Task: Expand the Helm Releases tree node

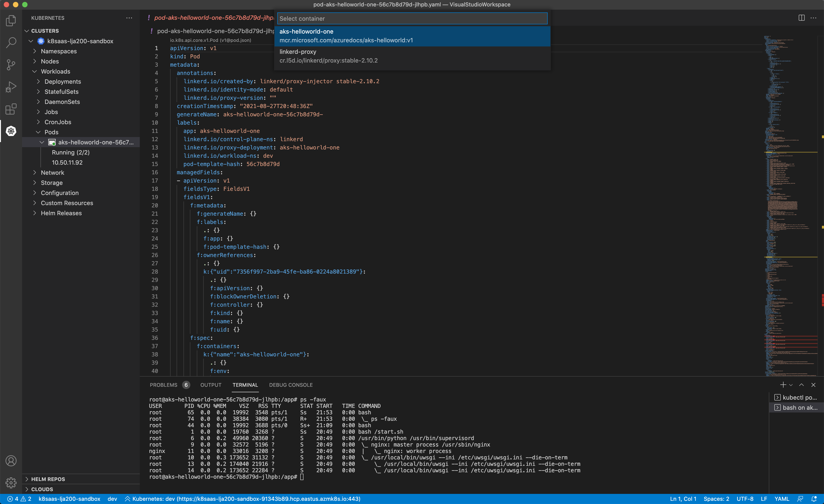Action: 34,213
